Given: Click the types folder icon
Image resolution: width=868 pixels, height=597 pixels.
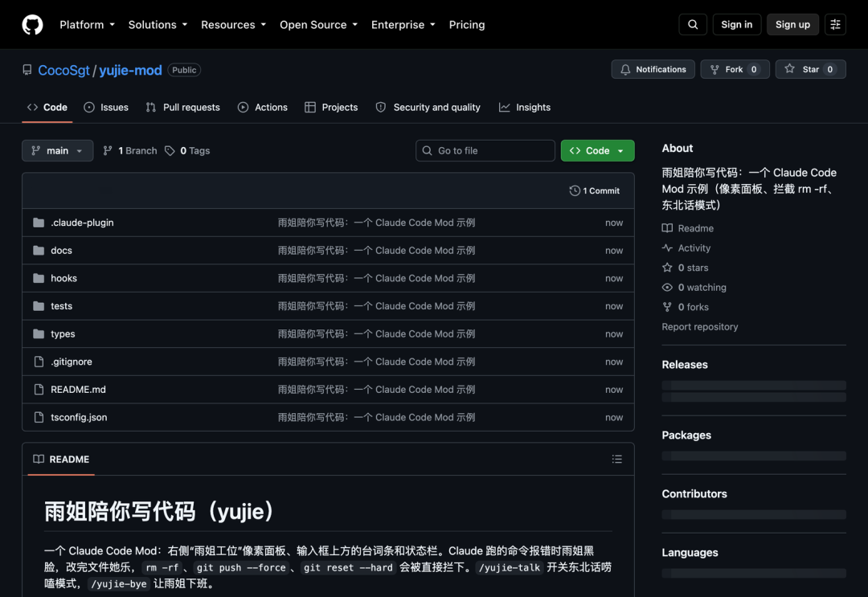Looking at the screenshot, I should coord(39,333).
